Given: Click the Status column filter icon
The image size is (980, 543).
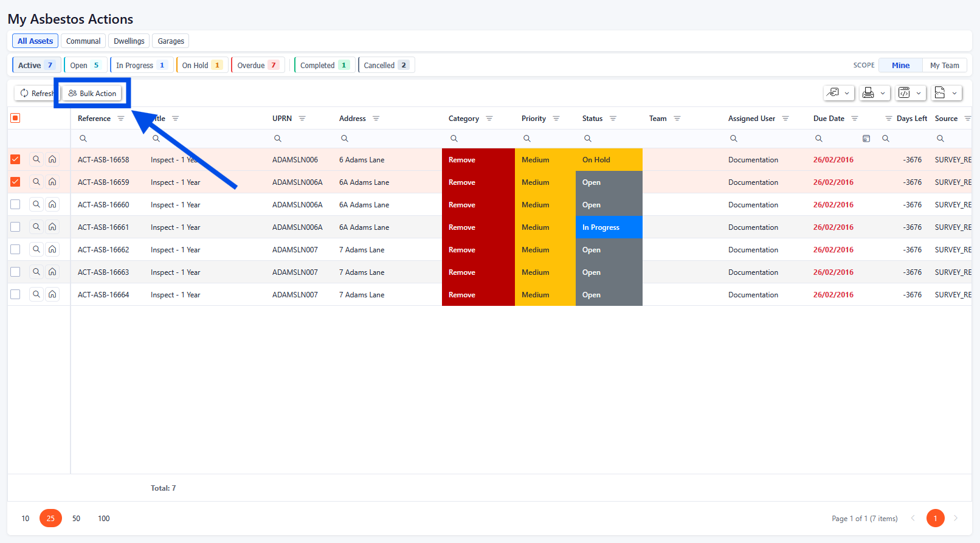Looking at the screenshot, I should [613, 119].
